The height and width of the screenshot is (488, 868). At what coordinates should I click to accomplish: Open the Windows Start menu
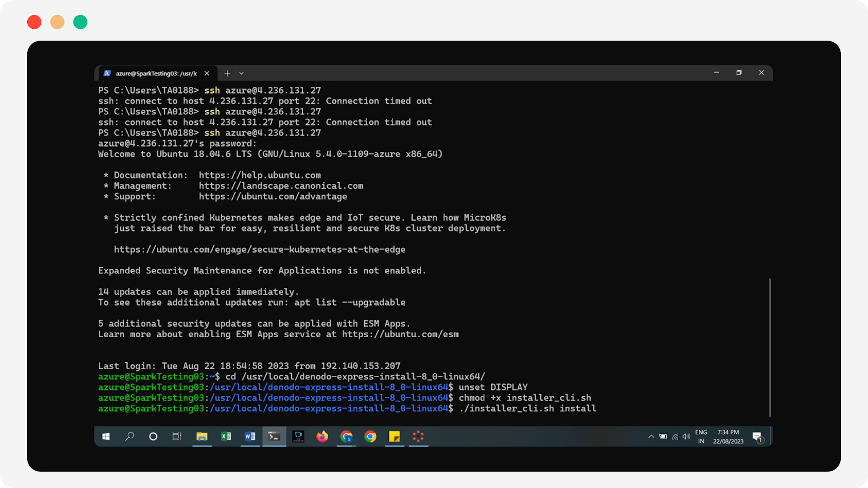pyautogui.click(x=106, y=436)
